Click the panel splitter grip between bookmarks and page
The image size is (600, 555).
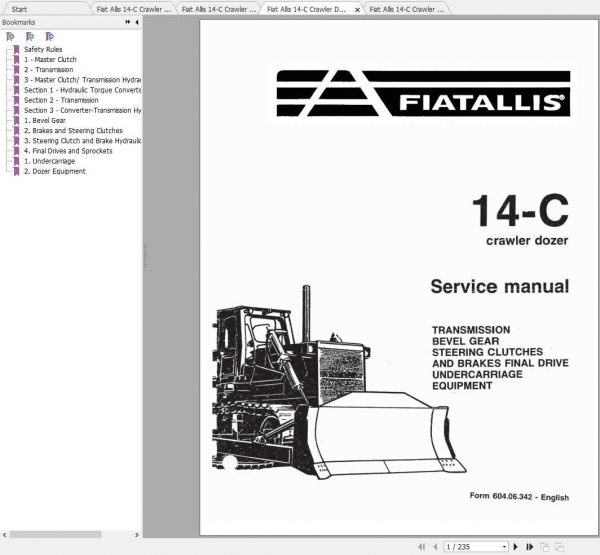coord(145,256)
